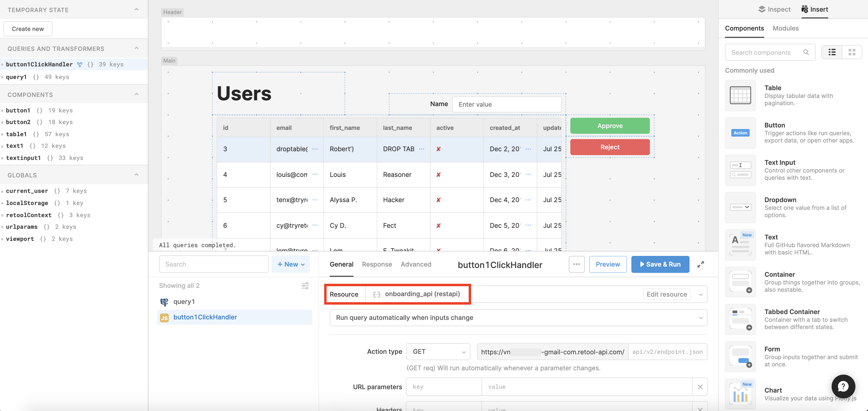Viewport: 868px width, 411px height.
Task: Expand the current_user tree item
Action: [2, 191]
